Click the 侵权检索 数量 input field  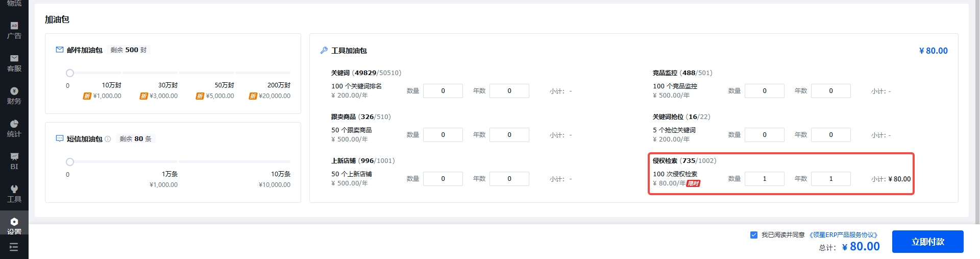coord(764,179)
